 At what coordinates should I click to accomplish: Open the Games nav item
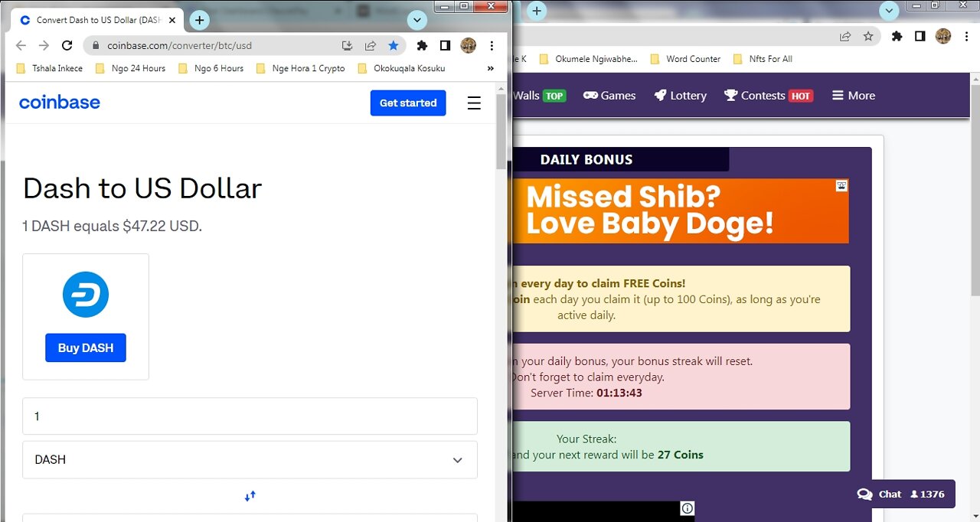[x=609, y=96]
